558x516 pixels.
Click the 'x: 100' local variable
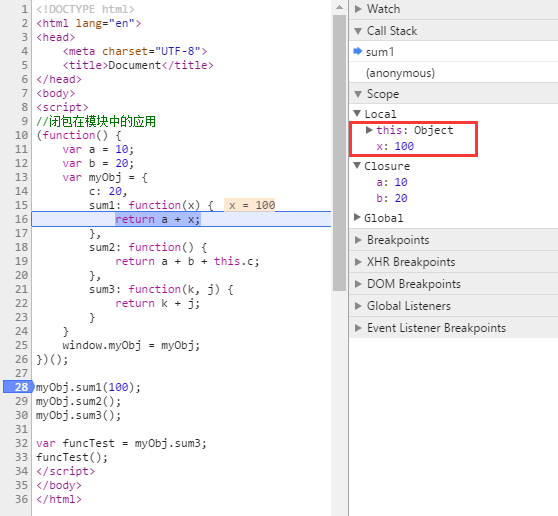[395, 146]
